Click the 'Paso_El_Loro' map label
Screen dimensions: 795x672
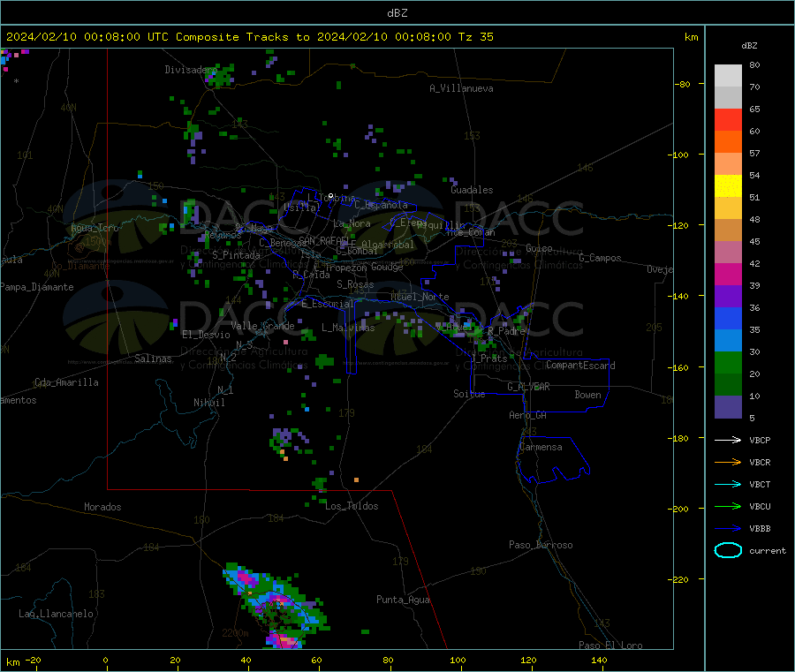tap(610, 646)
